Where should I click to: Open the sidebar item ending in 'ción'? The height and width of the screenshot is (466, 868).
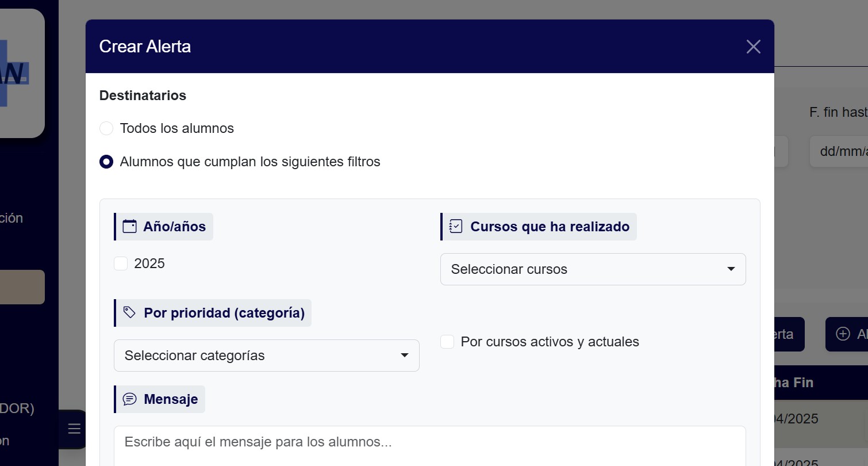13,218
